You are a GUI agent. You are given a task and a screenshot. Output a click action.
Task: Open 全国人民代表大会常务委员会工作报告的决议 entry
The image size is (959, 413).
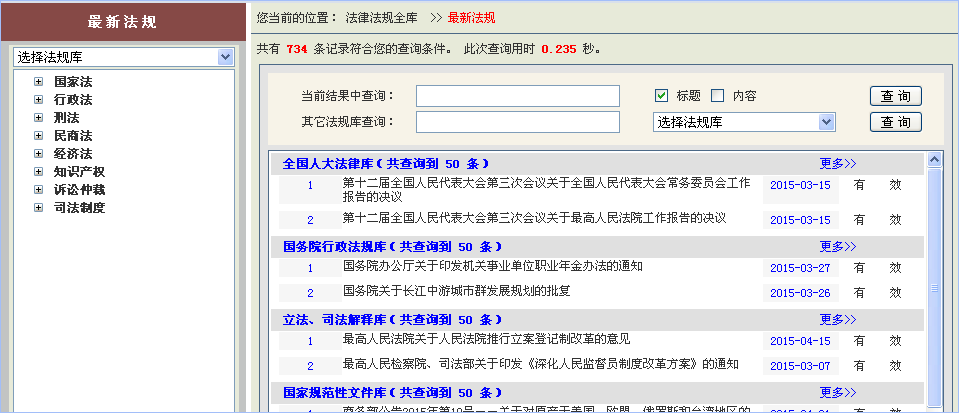click(546, 190)
